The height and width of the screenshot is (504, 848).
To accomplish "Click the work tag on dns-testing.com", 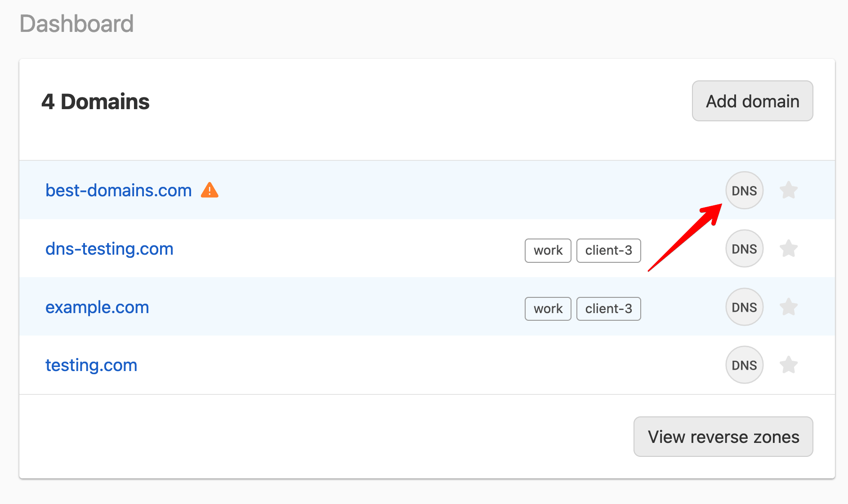I will [548, 251].
